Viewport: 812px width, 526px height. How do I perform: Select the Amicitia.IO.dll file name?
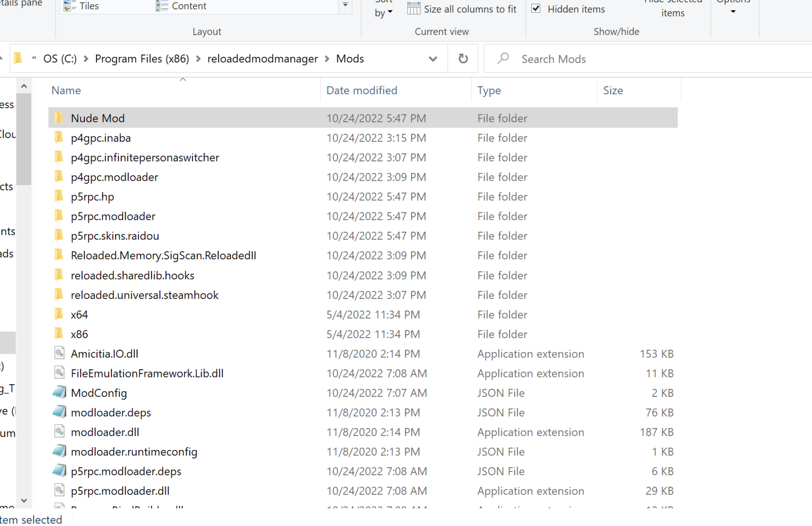(x=104, y=354)
